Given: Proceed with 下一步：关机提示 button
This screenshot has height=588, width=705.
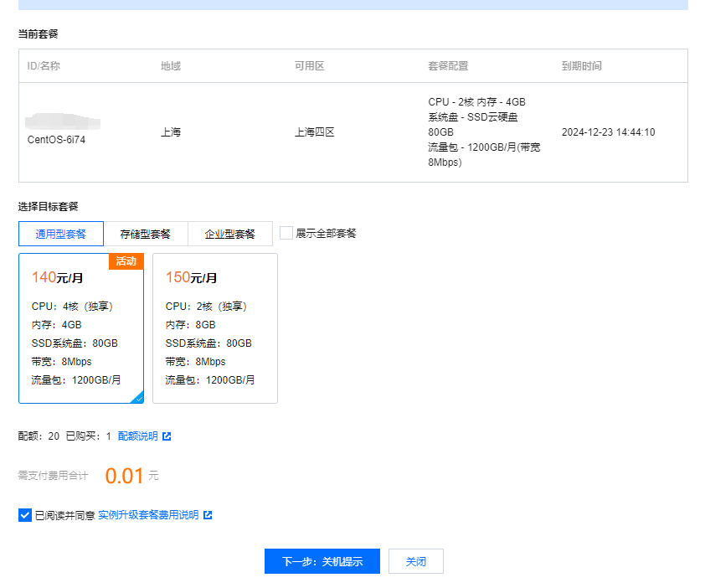Looking at the screenshot, I should 322,561.
